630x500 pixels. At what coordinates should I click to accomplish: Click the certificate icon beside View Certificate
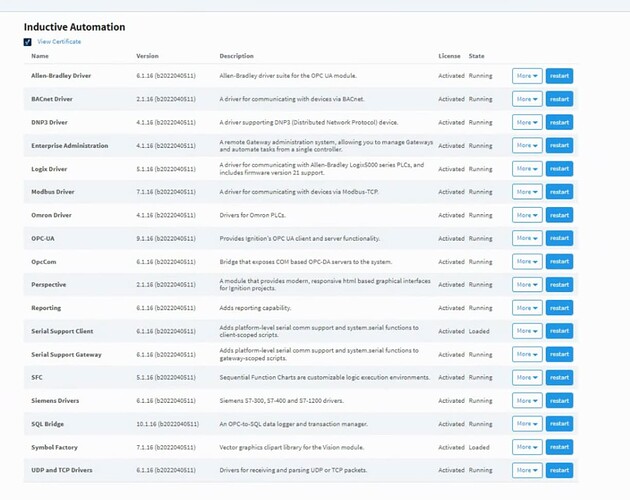point(27,42)
